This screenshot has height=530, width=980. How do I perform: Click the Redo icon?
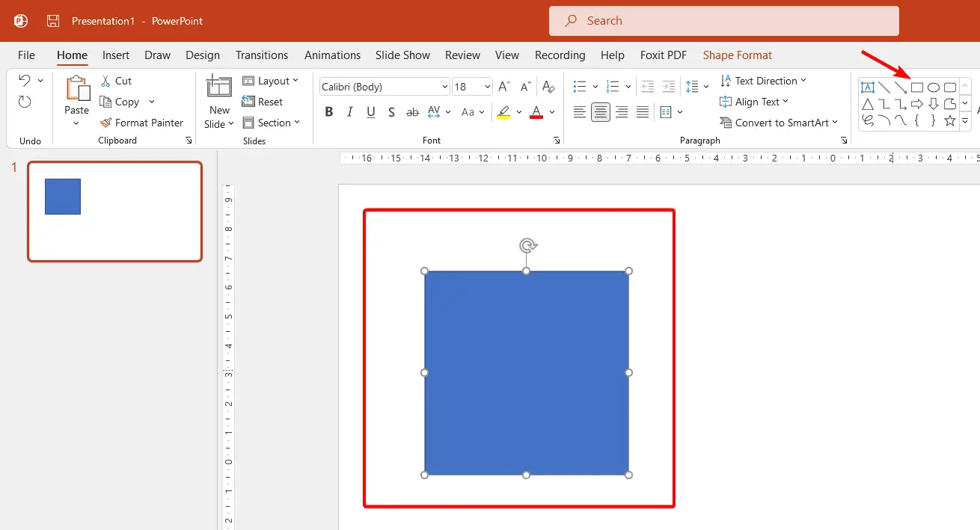[x=25, y=102]
